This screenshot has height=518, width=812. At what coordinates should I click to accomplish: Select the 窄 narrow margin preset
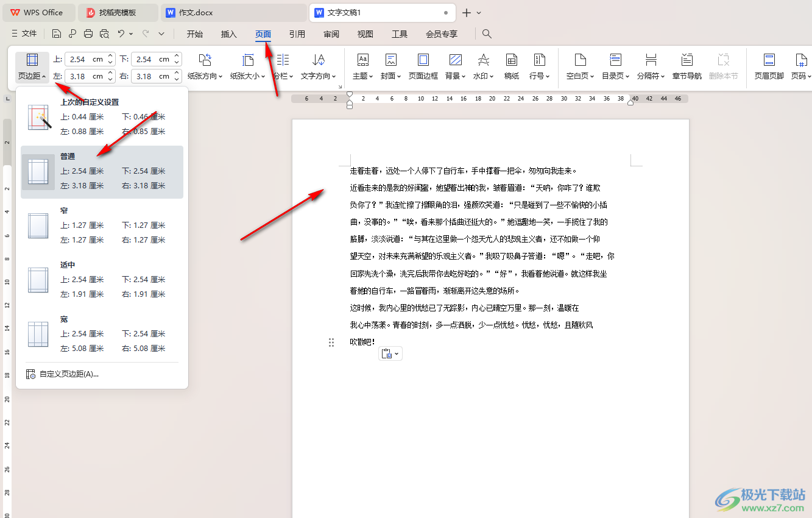102,225
